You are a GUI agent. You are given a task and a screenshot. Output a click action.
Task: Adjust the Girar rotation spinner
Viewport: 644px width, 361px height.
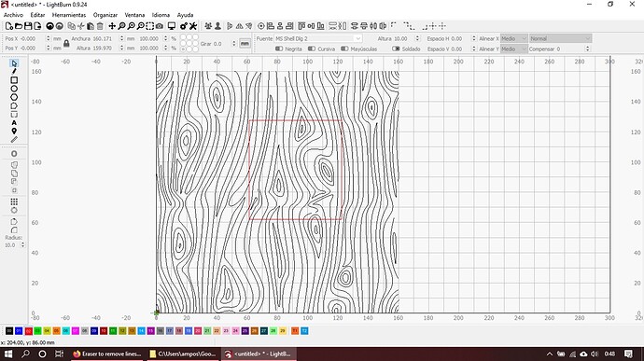click(x=233, y=44)
